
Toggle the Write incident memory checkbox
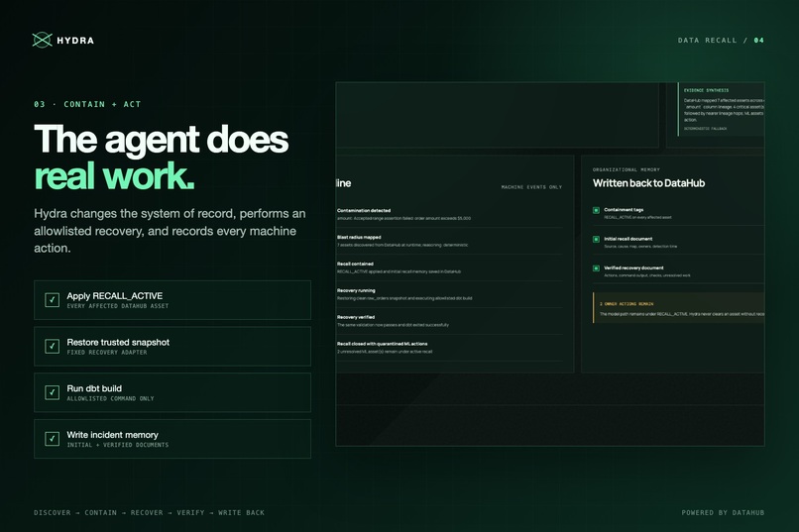pyautogui.click(x=52, y=439)
